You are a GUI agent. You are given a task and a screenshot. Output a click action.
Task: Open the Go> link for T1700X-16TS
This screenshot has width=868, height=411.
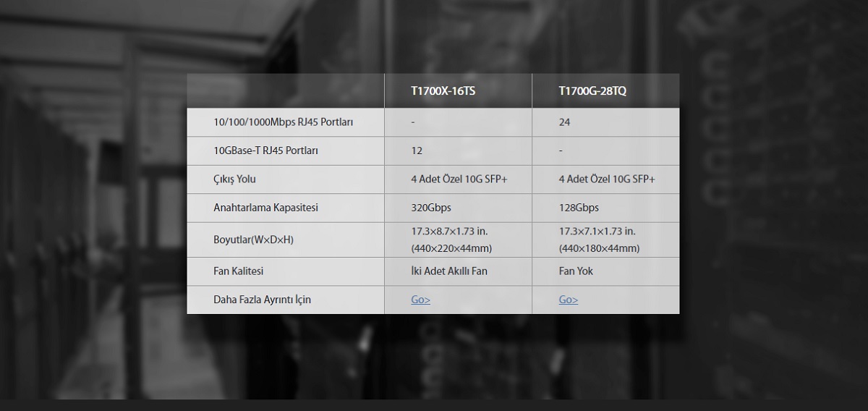[420, 300]
